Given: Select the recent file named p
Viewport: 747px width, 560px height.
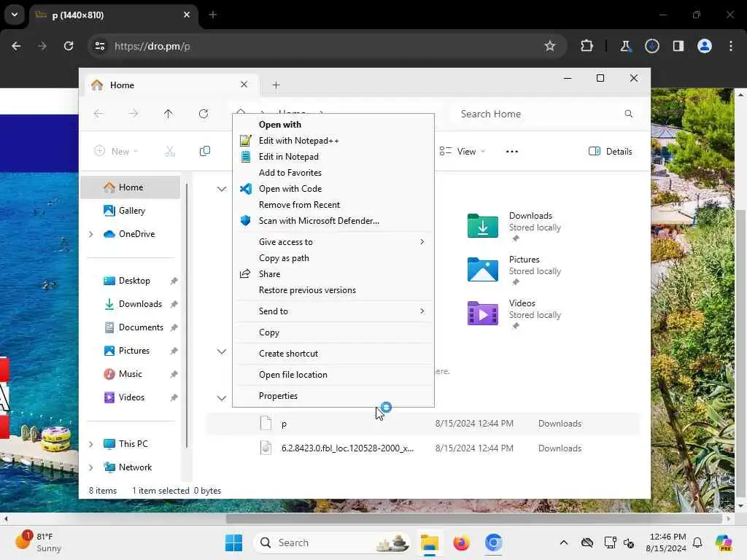Looking at the screenshot, I should (x=422, y=424).
